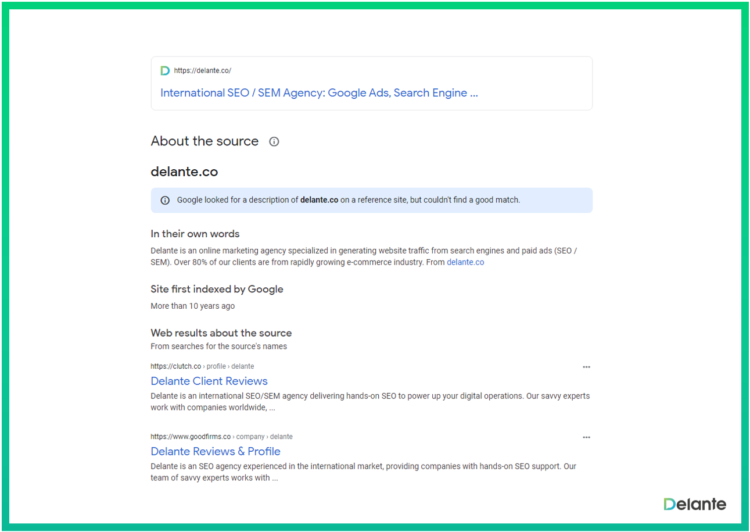Screen dimensions: 750x532
Task: Click the Delante online marketing agency description paragraph
Action: tap(364, 256)
